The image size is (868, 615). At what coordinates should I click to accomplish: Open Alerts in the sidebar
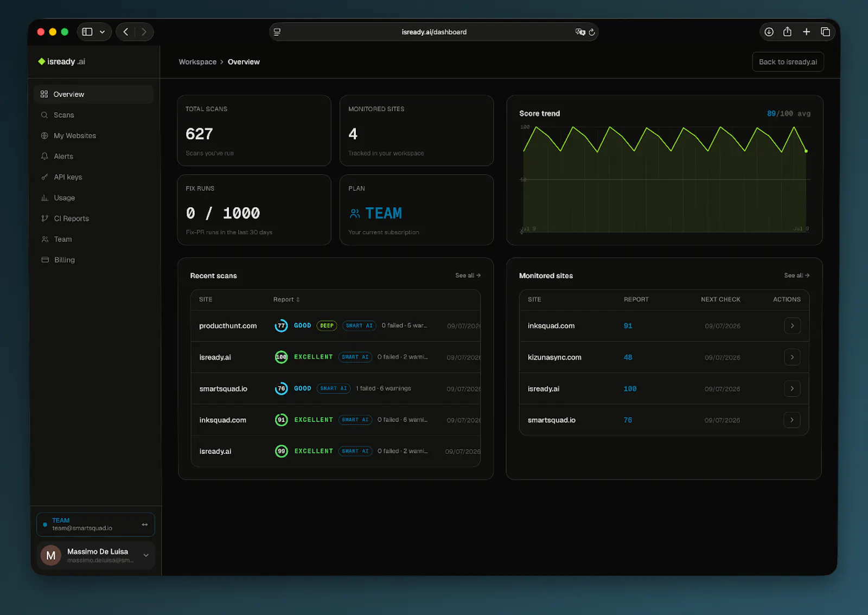(63, 156)
